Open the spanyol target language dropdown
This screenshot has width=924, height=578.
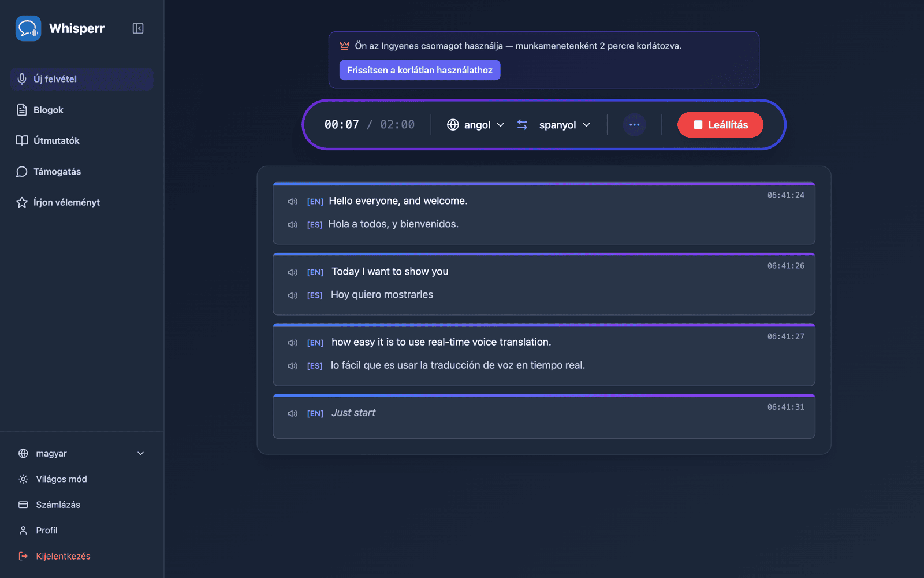(x=564, y=125)
